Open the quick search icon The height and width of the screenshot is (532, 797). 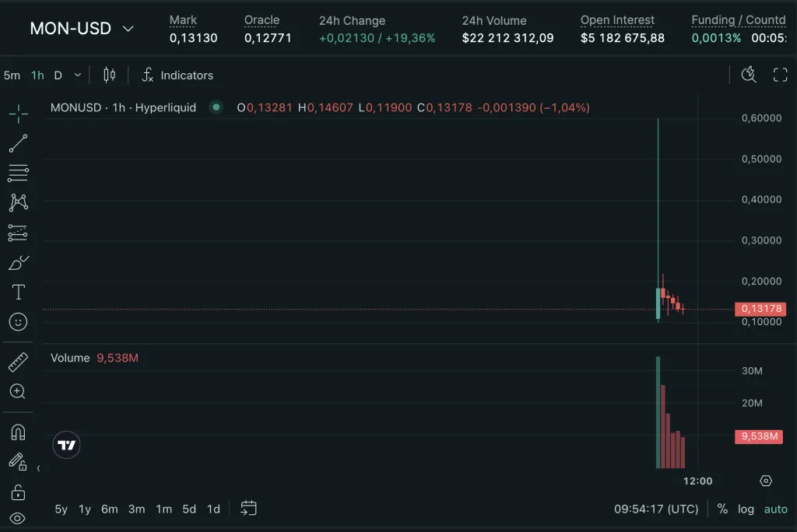749,75
